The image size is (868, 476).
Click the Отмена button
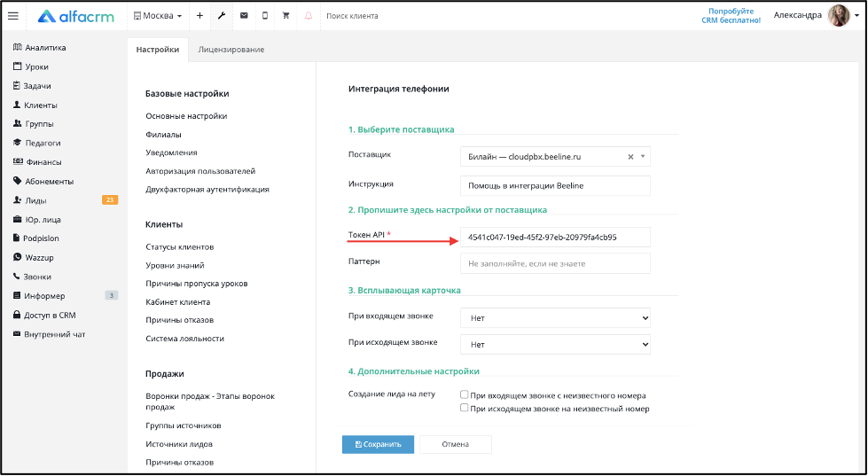click(x=456, y=444)
